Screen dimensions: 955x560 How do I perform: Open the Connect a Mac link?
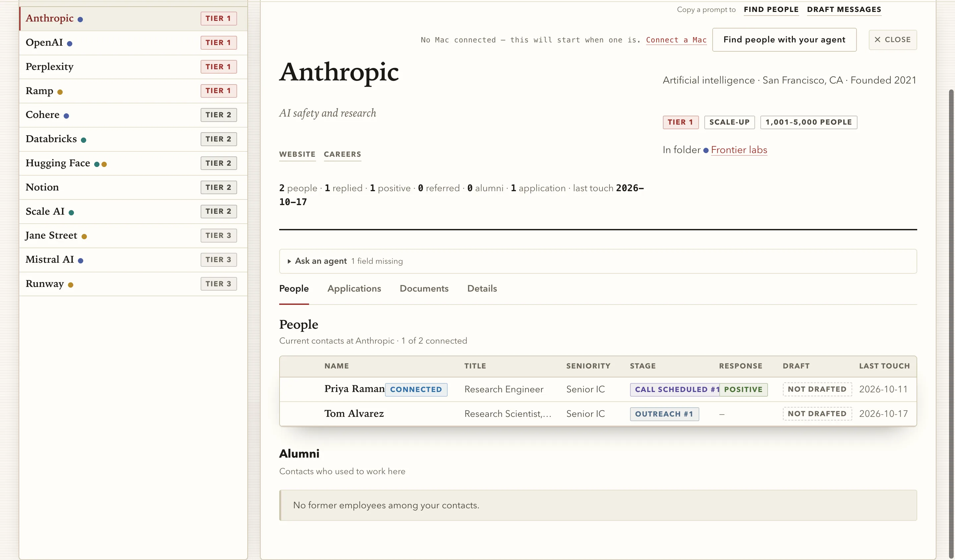[x=676, y=40]
